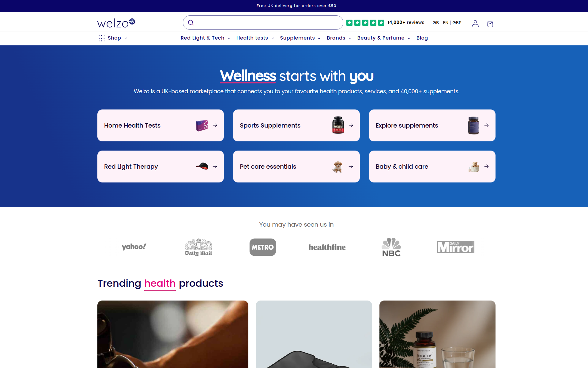This screenshot has height=368, width=588.
Task: Click the search magnifier icon
Action: (x=190, y=22)
